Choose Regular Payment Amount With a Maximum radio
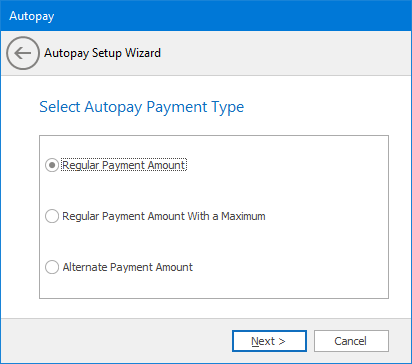 point(52,216)
